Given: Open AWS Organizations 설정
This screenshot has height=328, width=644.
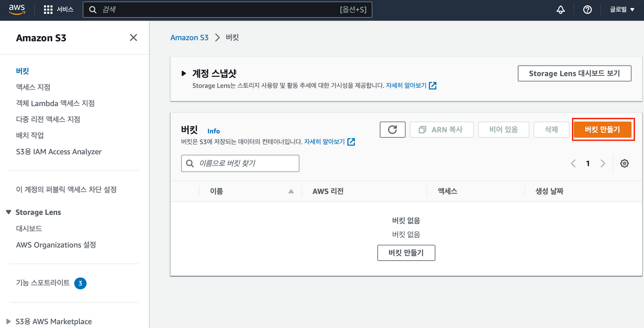Looking at the screenshot, I should pos(56,245).
